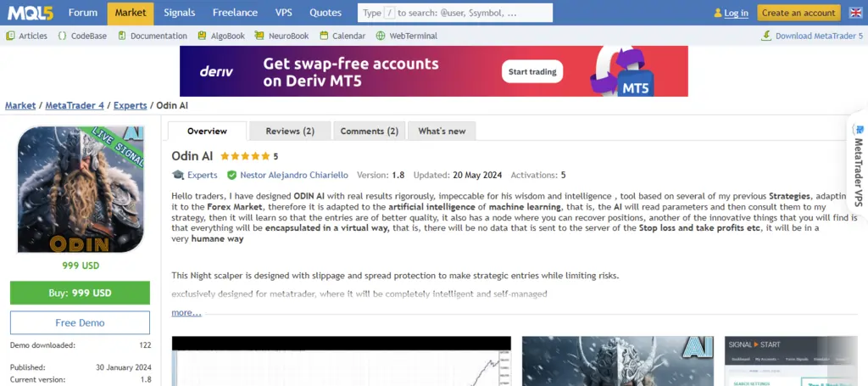Expand description with more… link
The height and width of the screenshot is (386, 868).
click(186, 313)
